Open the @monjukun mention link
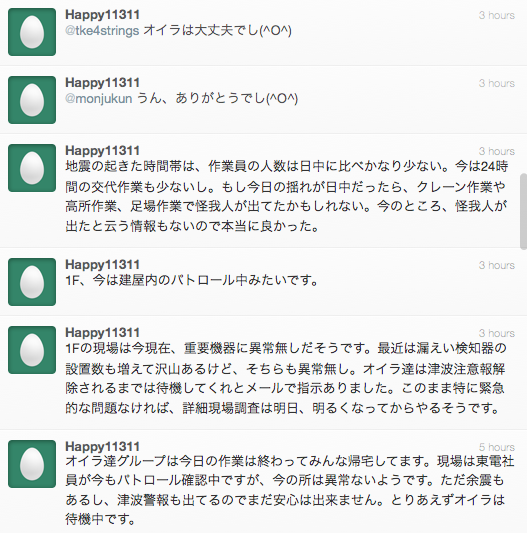This screenshot has width=527, height=533. pyautogui.click(x=99, y=99)
